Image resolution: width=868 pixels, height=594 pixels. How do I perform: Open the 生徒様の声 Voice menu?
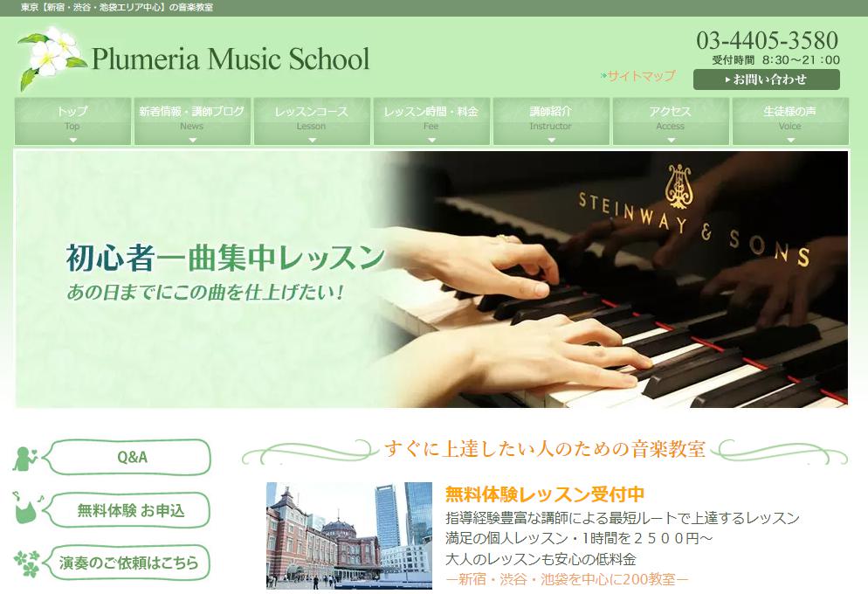coord(790,120)
